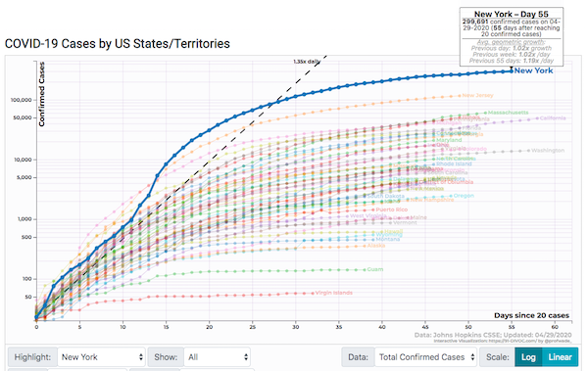Click the Maryland series label
This screenshot has height=371, width=588.
449,140
